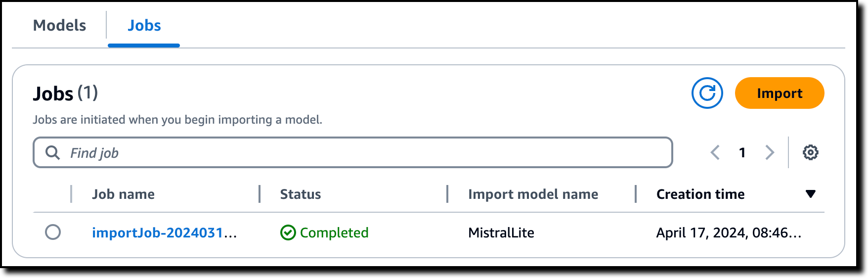The image size is (868, 278).
Task: Click the orange Import button
Action: (780, 93)
